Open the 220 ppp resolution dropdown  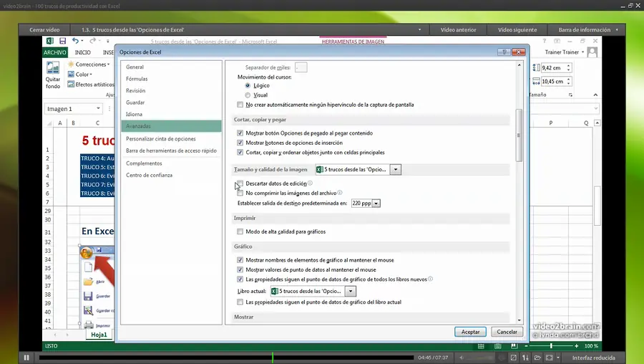[x=376, y=203]
